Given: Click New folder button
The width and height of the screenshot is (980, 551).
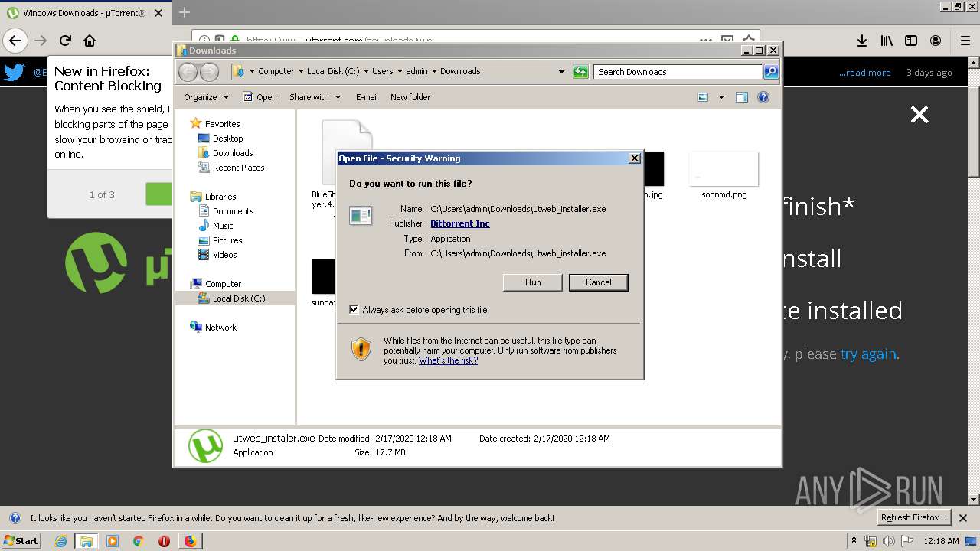Looking at the screenshot, I should tap(410, 97).
